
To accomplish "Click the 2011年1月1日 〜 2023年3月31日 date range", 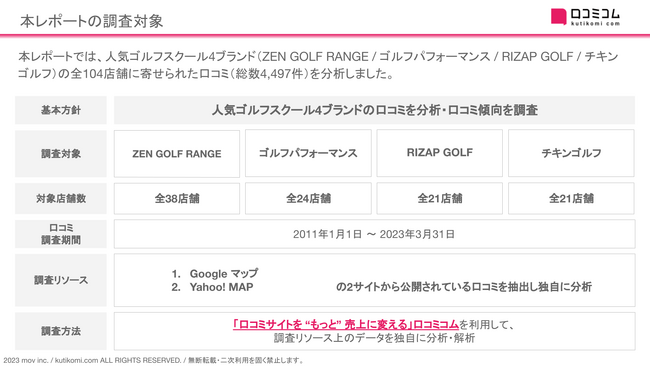I will (374, 234).
